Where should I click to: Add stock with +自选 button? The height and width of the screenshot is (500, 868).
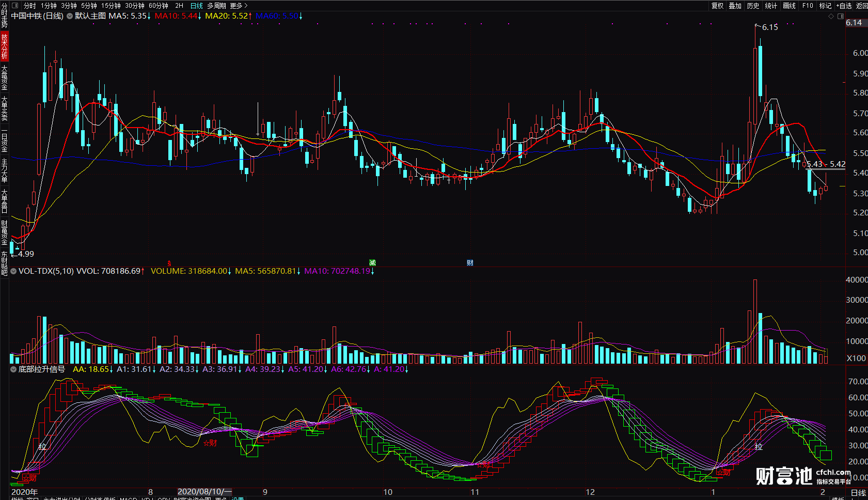[844, 6]
